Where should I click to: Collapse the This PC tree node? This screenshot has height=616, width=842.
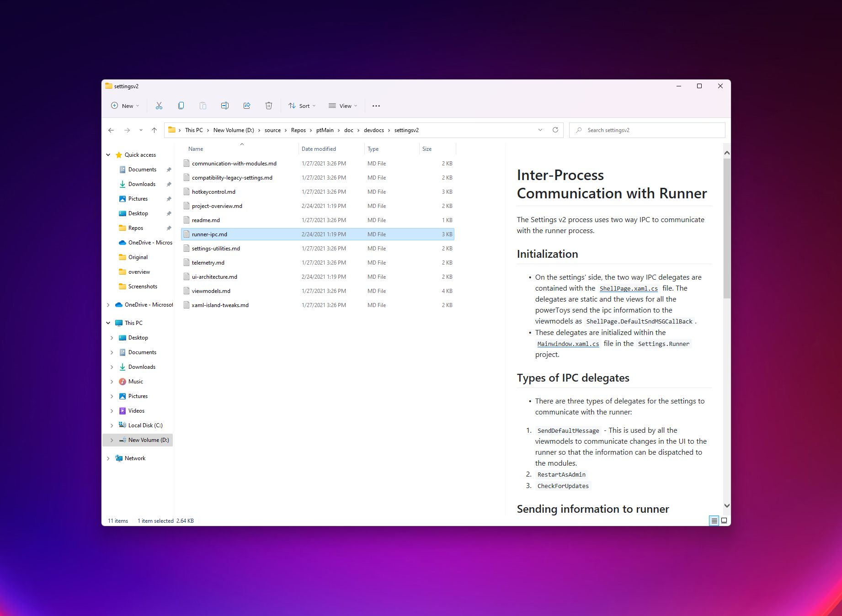108,323
